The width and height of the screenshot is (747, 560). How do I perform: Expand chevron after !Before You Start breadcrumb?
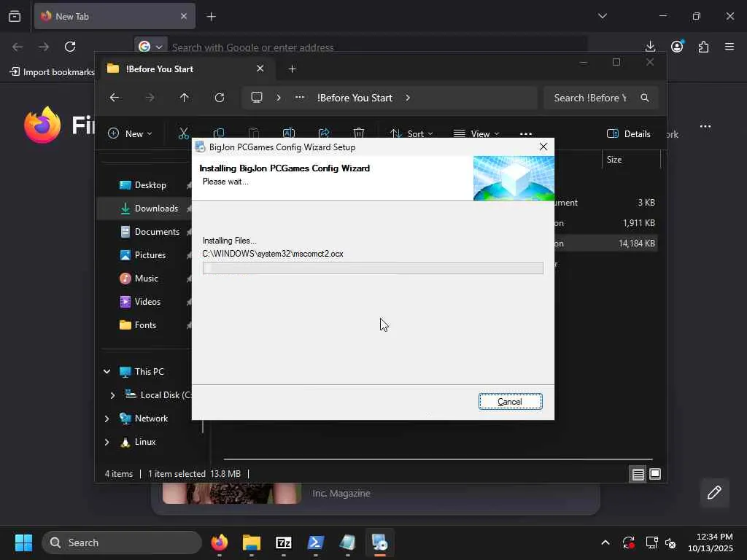pos(408,98)
